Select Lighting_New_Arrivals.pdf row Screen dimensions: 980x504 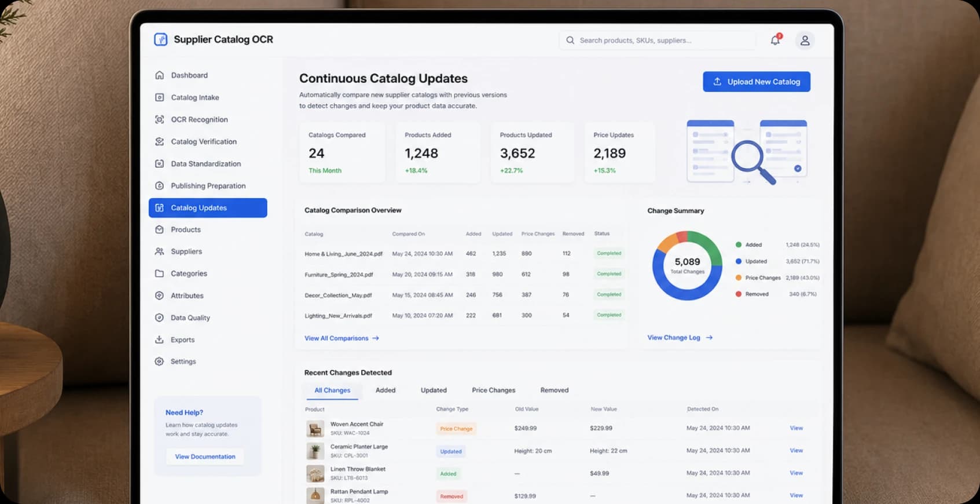click(x=464, y=316)
